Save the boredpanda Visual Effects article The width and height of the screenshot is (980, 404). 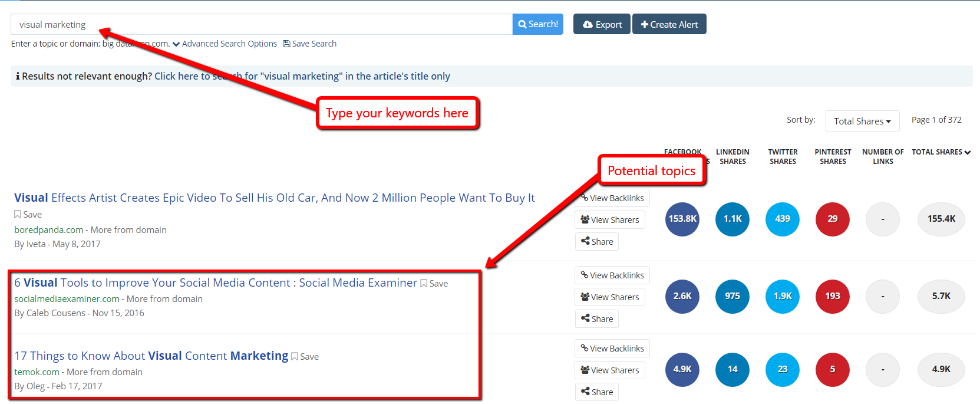(x=28, y=215)
